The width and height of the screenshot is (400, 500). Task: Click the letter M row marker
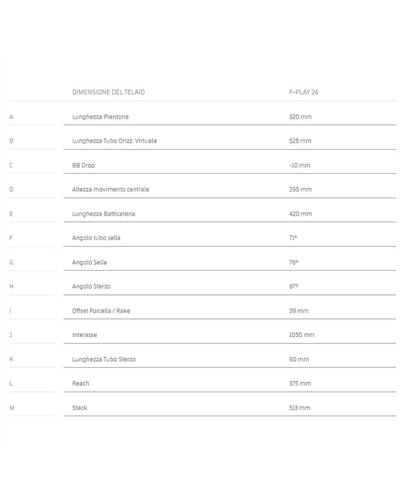(12, 408)
